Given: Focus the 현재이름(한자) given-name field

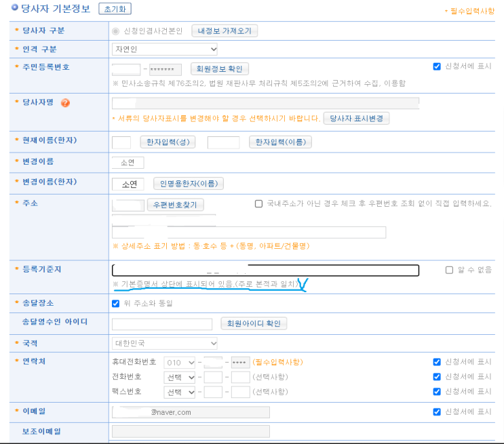Looking at the screenshot, I should click(x=223, y=142).
